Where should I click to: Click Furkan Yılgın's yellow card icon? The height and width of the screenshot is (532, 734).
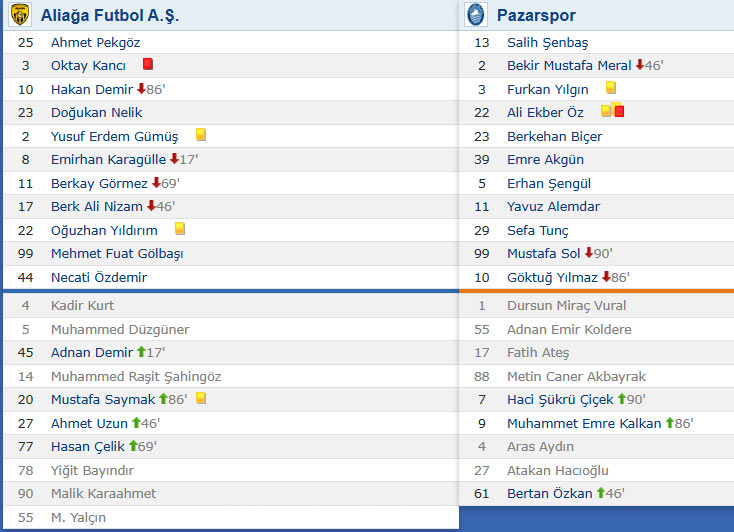610,88
